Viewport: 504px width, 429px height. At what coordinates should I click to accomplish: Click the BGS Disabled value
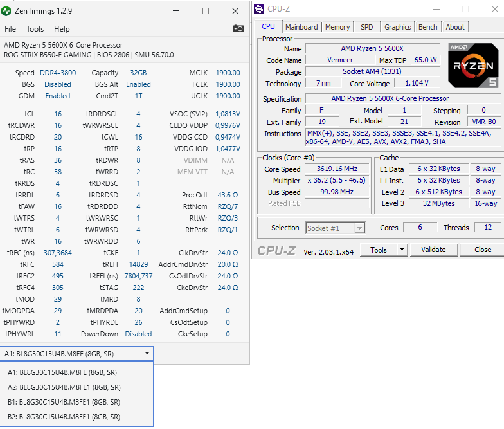pos(58,84)
